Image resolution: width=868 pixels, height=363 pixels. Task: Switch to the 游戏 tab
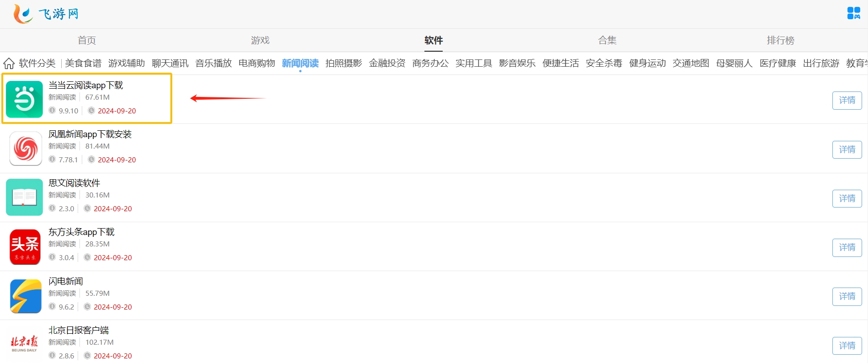260,40
